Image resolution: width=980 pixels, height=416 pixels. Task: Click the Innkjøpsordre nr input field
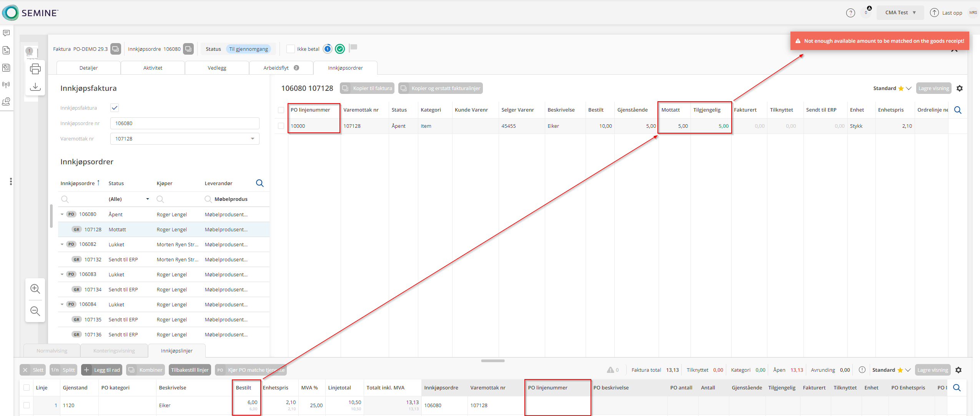tap(185, 123)
